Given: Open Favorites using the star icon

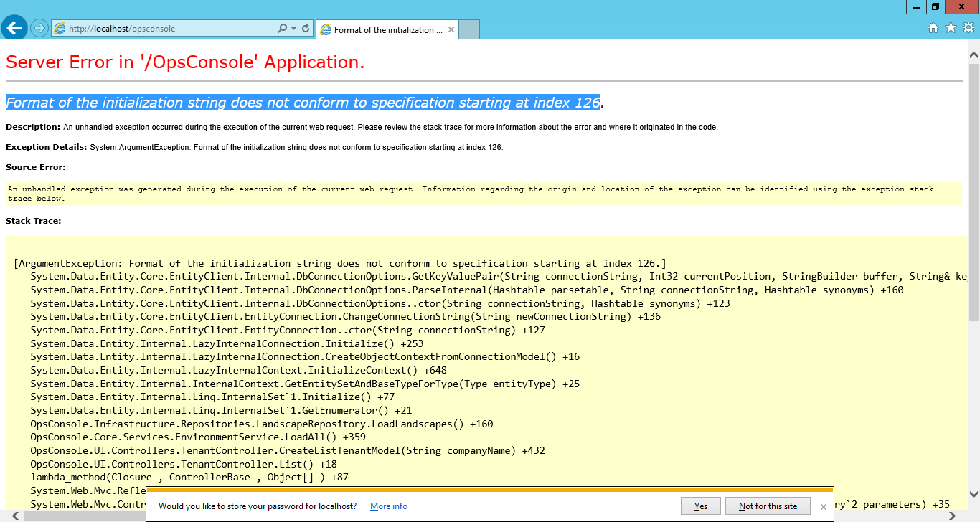Looking at the screenshot, I should pos(951,28).
